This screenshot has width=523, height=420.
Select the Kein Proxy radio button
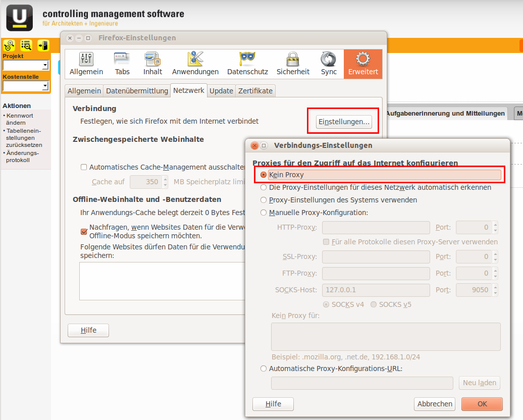(x=264, y=175)
